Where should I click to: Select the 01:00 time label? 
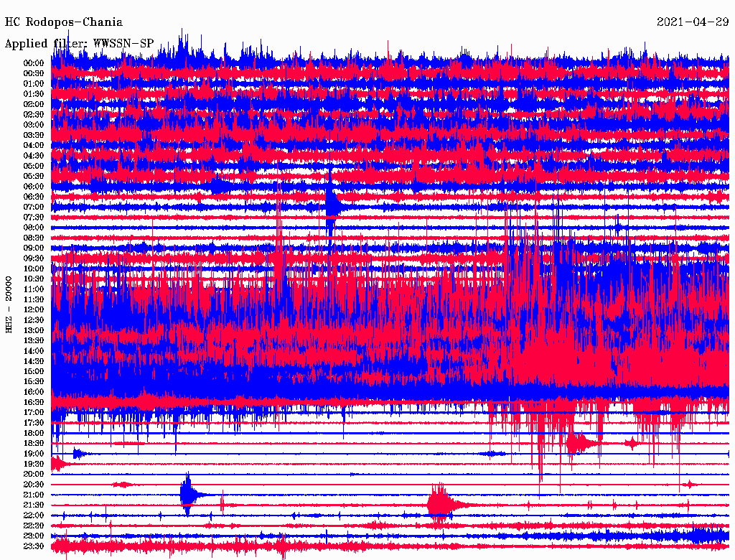(34, 84)
